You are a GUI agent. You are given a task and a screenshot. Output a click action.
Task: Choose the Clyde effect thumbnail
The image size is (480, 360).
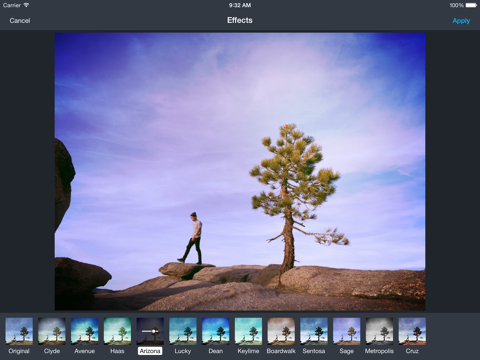(52, 331)
